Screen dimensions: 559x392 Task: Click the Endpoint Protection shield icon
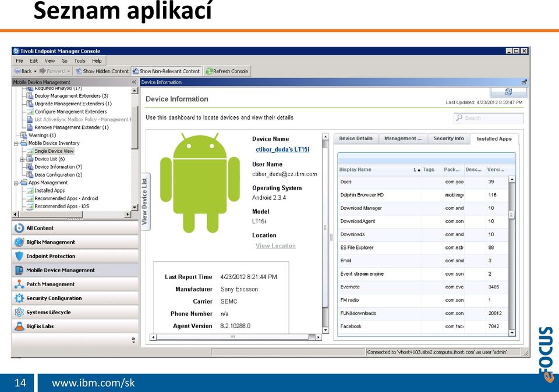(19, 256)
